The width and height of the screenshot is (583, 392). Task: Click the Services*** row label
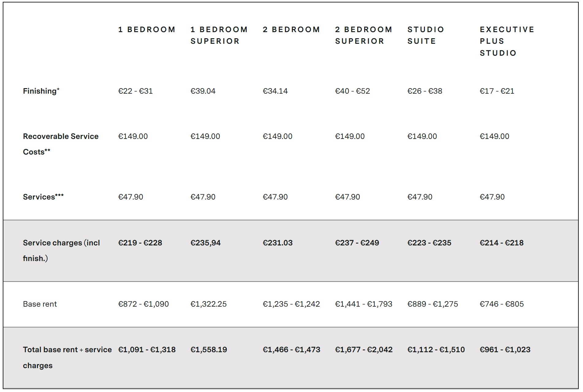(43, 197)
